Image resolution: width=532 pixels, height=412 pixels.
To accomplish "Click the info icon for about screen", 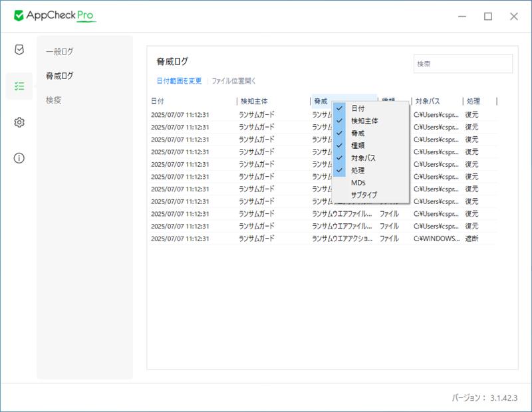I will tap(18, 159).
